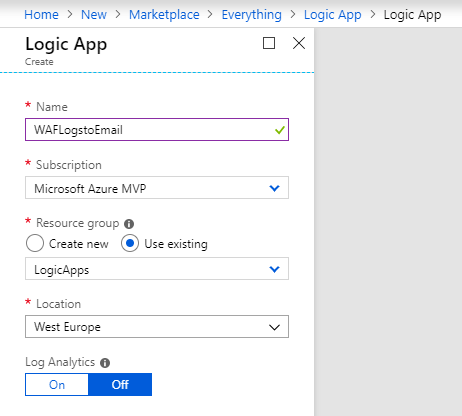Click the Location dropdown arrow
Image resolution: width=462 pixels, height=416 pixels.
click(x=274, y=327)
